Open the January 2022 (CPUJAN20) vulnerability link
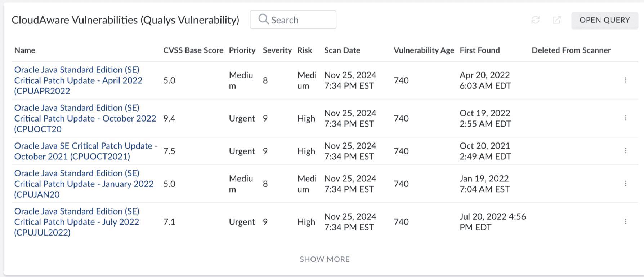Image resolution: width=644 pixels, height=277 pixels. 84,184
